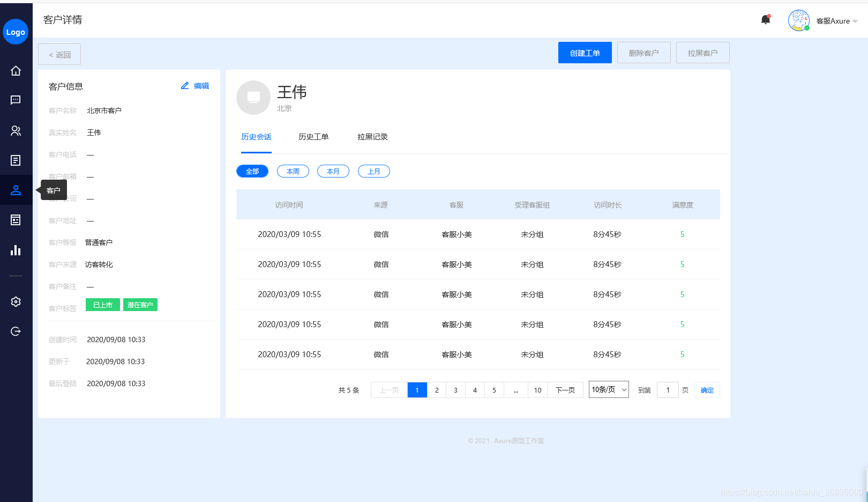Click the 客服 column header
Image resolution: width=868 pixels, height=502 pixels.
[457, 205]
